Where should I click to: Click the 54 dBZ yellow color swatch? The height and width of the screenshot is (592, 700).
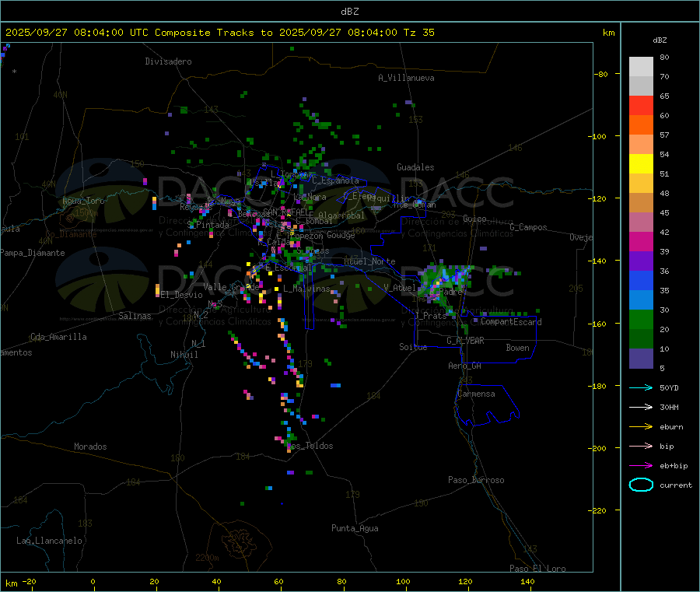[641, 164]
